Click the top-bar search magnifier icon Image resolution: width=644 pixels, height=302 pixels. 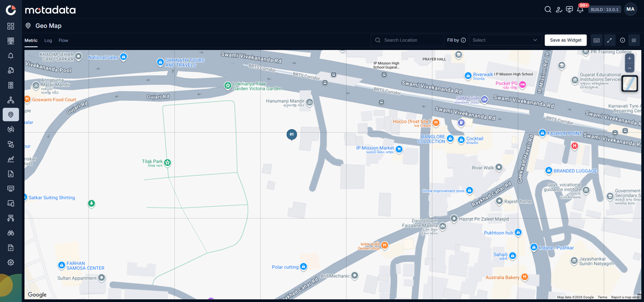click(x=548, y=9)
